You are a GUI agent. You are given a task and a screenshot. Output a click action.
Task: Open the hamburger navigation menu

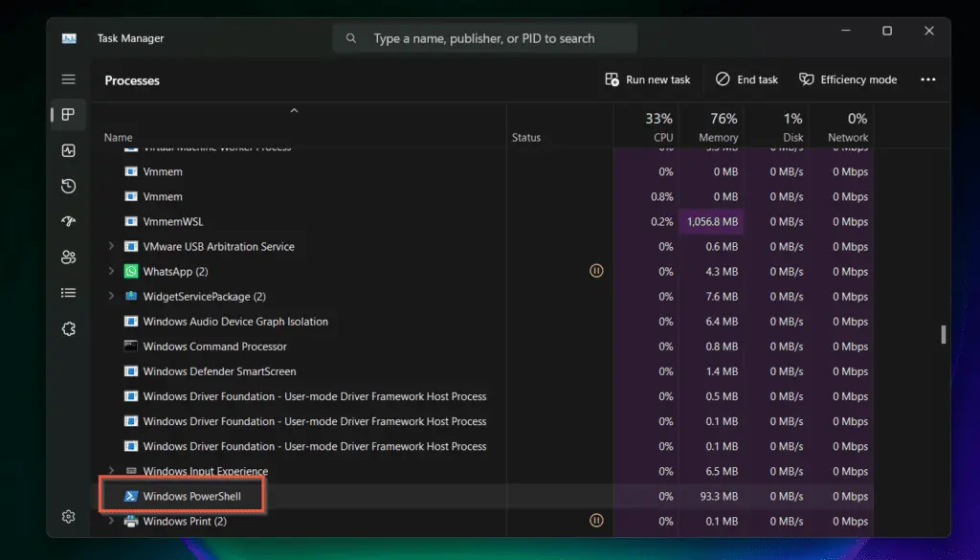pyautogui.click(x=69, y=79)
